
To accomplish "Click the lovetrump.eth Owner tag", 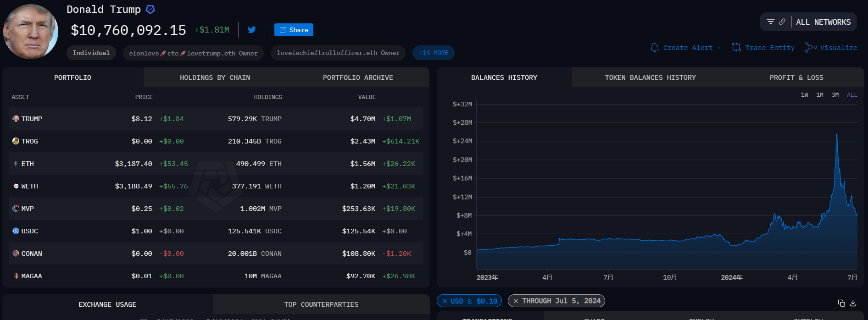I will (193, 53).
